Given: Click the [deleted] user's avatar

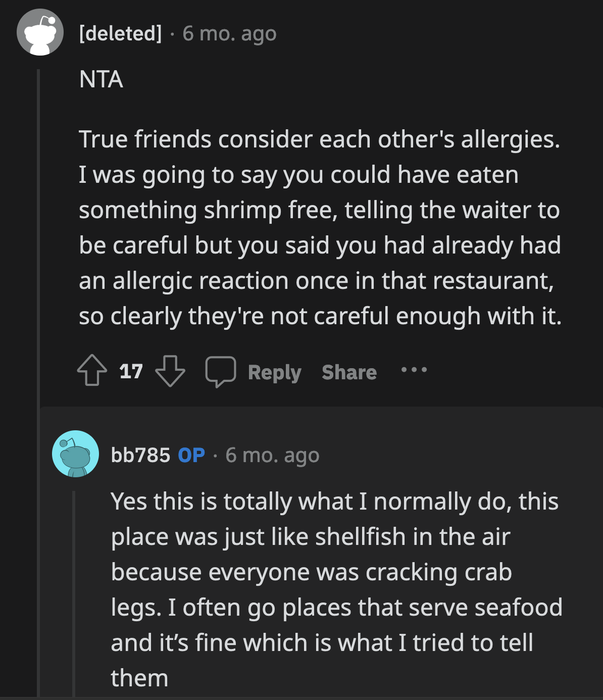Looking at the screenshot, I should click(x=40, y=34).
